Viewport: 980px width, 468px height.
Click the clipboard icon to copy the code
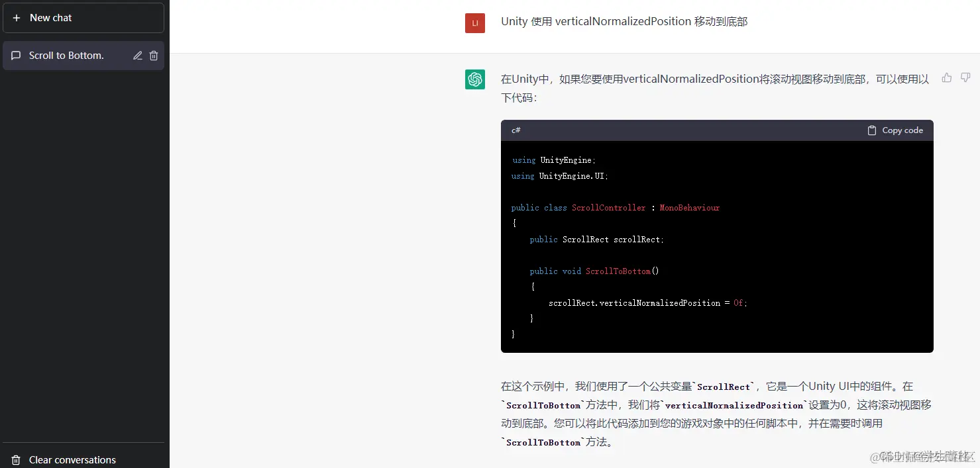click(x=872, y=130)
